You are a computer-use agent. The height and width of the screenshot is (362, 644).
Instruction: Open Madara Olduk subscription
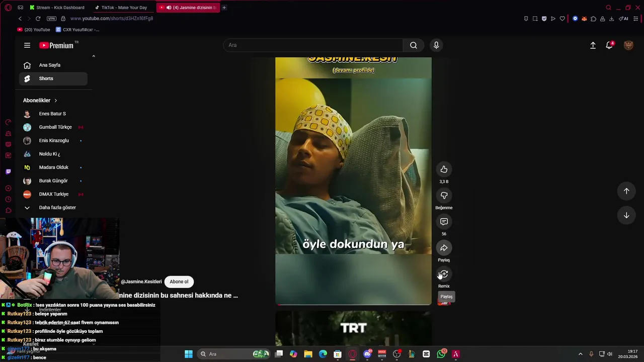click(x=53, y=167)
